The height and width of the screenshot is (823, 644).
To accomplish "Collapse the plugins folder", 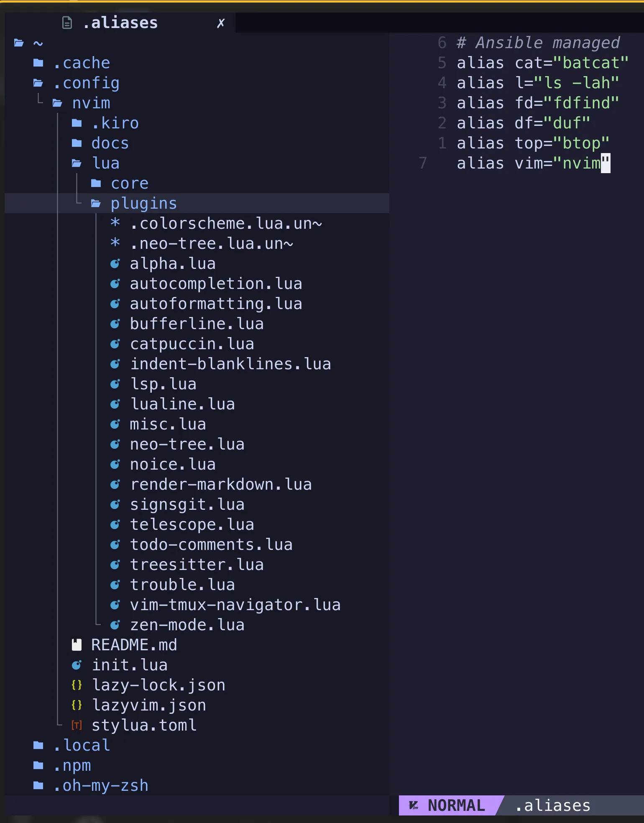I will point(143,204).
